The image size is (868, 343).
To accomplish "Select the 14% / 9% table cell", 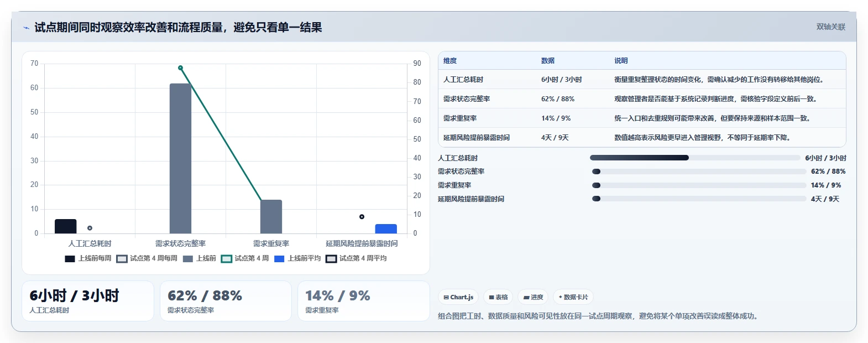I will [x=556, y=118].
